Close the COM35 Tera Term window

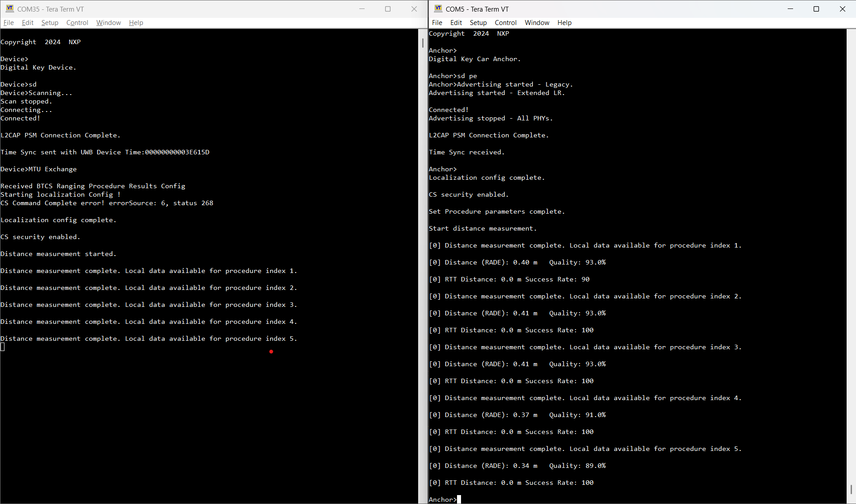[414, 9]
